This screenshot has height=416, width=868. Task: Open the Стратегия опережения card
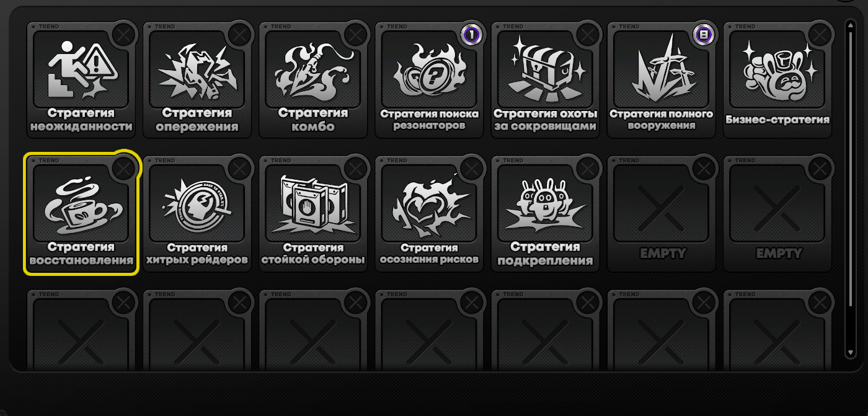pos(197,79)
